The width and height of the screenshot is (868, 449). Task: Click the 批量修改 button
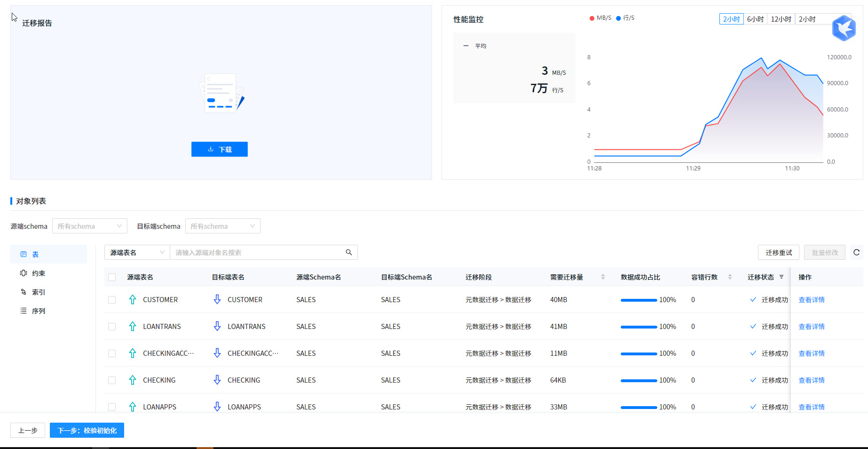[825, 252]
